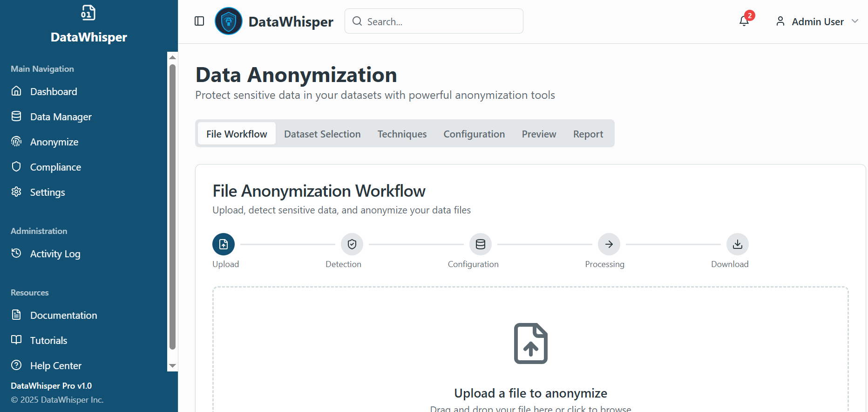Click the notification bell icon

point(744,21)
